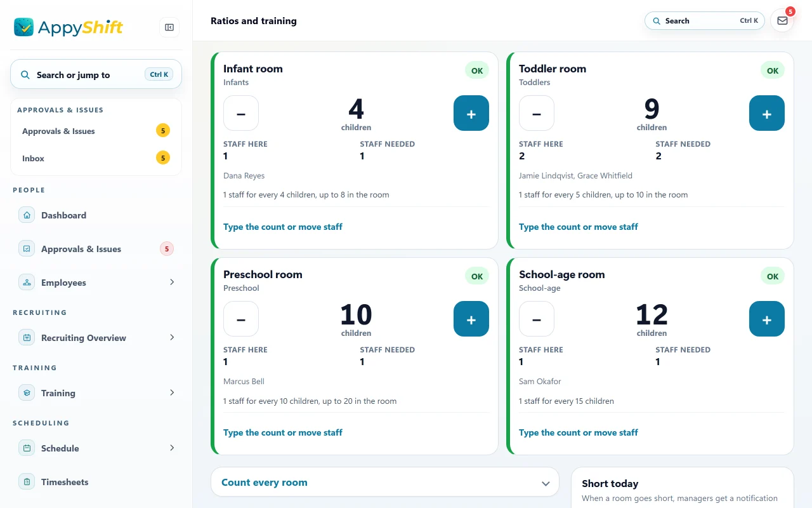Click the Search or jump to box

(x=96, y=74)
